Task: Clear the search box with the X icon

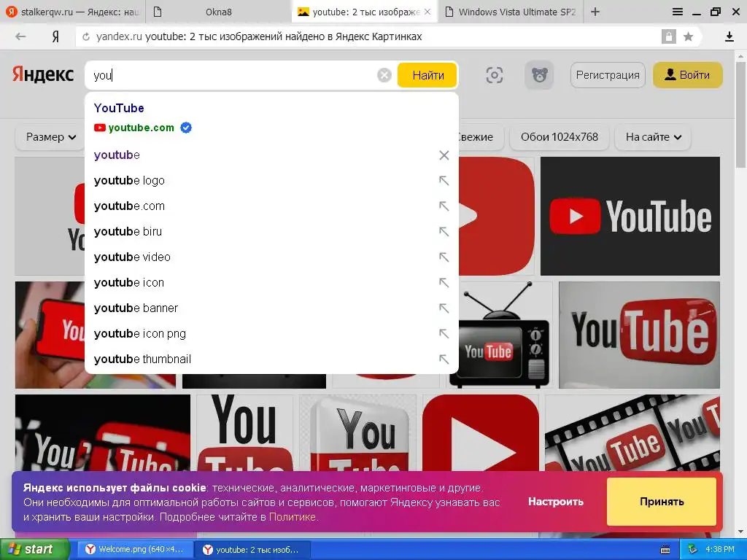Action: click(x=384, y=75)
